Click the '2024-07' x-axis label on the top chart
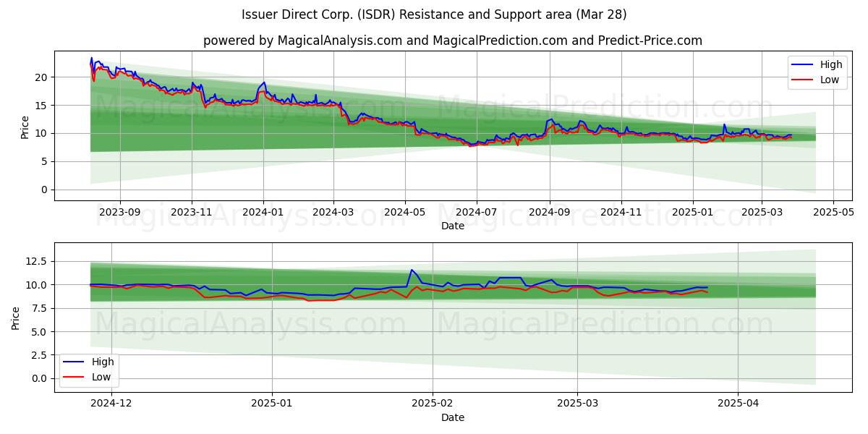 click(x=477, y=213)
